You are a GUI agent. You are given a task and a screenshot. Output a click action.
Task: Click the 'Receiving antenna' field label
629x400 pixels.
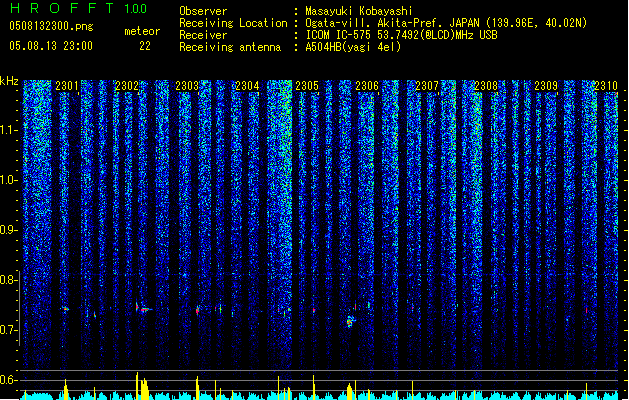click(230, 47)
